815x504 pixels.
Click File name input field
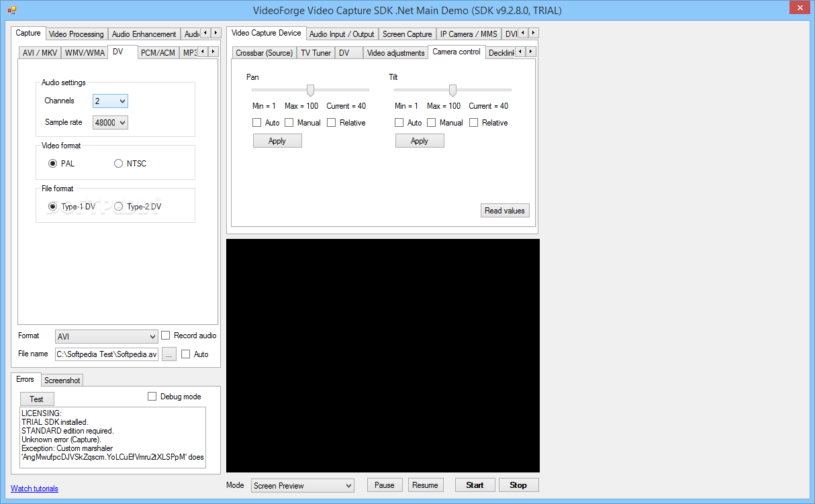[107, 354]
